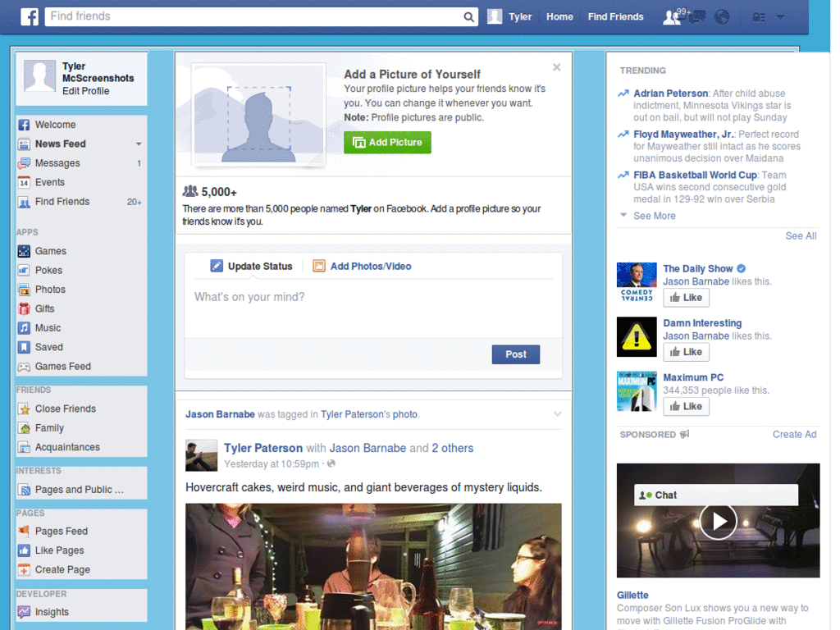Viewport: 840px width, 630px height.
Task: Click the Events calendar icon
Action: 24,183
